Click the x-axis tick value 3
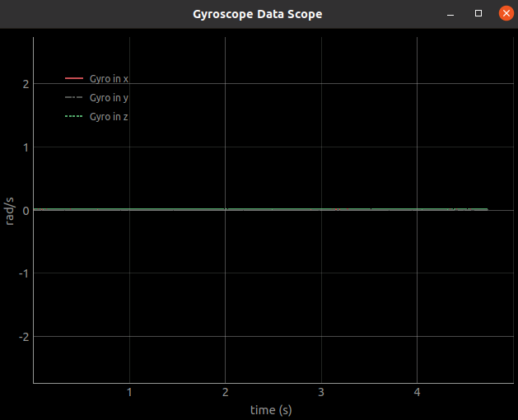Screen dimensions: 518x420 coord(321,392)
